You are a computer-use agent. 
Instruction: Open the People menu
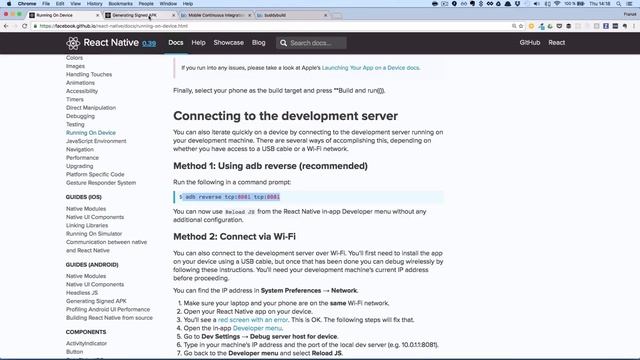pyautogui.click(x=146, y=4)
